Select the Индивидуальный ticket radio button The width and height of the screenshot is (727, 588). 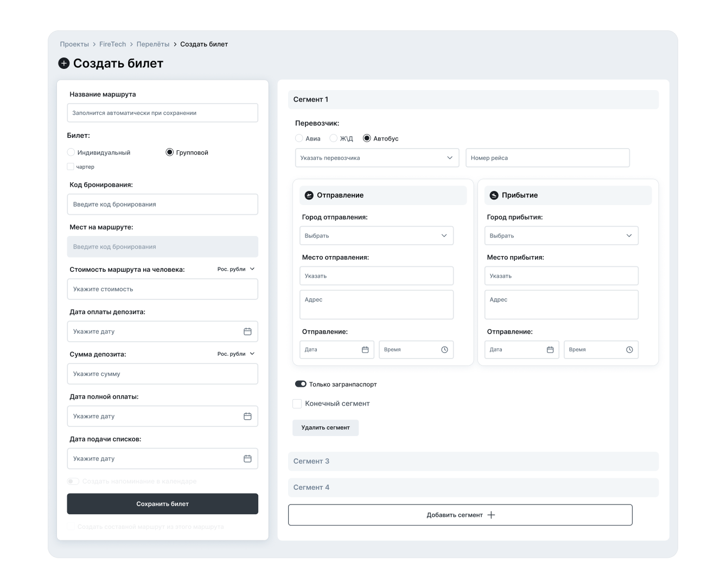(71, 152)
